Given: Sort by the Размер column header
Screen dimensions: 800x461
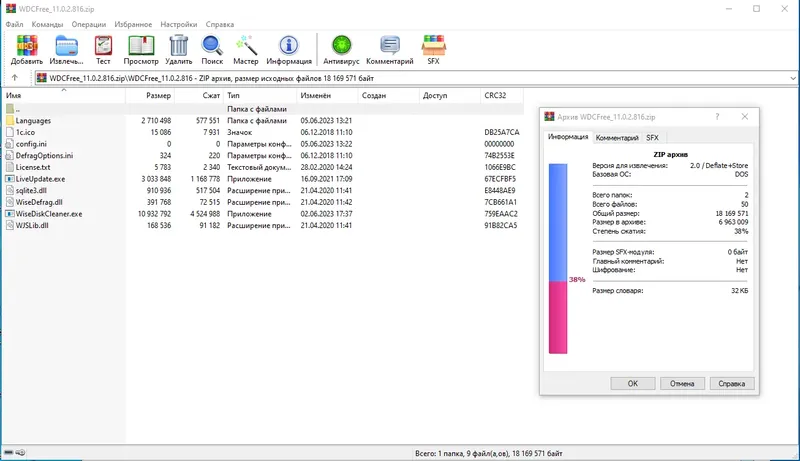Looking at the screenshot, I should coord(150,95).
